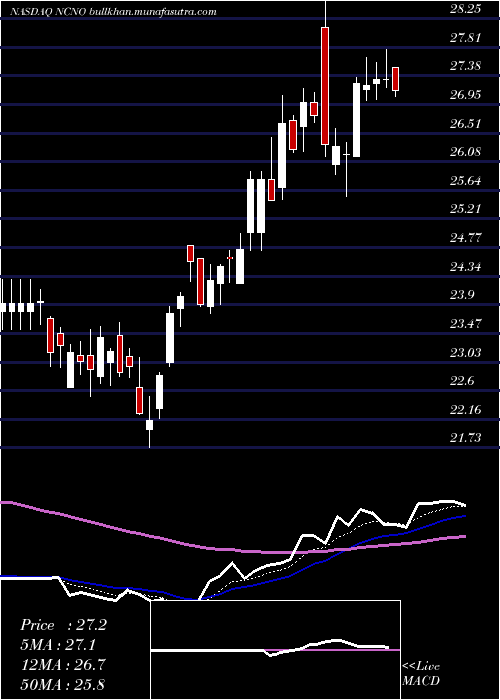
Task: Click the Price : 27.2 readout
Action: click(x=63, y=625)
